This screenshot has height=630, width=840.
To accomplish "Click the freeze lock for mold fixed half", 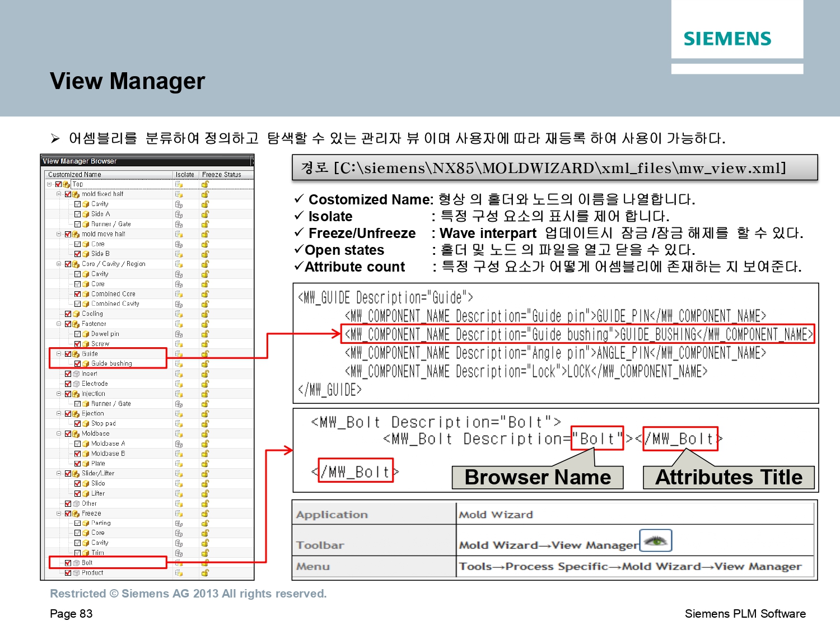I will 205,194.
